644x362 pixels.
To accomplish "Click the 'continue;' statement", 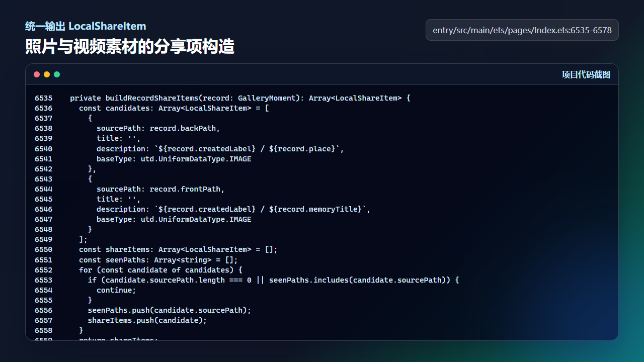I will tap(116, 290).
